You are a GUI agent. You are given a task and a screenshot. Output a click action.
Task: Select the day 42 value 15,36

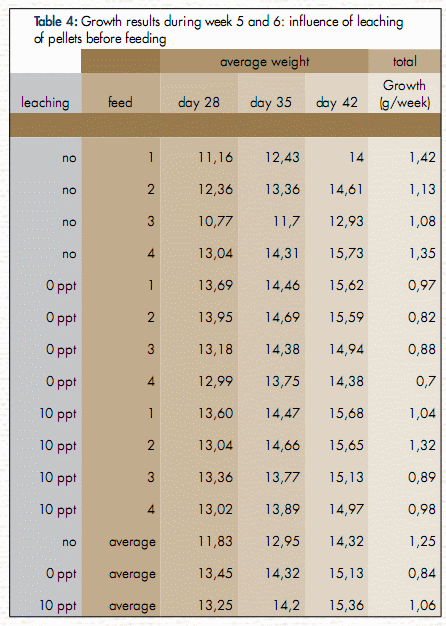pyautogui.click(x=346, y=605)
